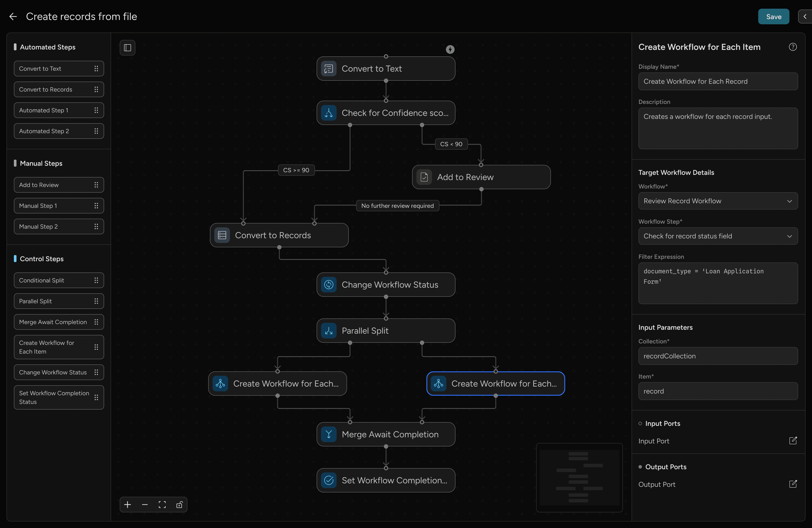Screen dimensions: 812x528
Task: Click the Save button
Action: coord(773,16)
